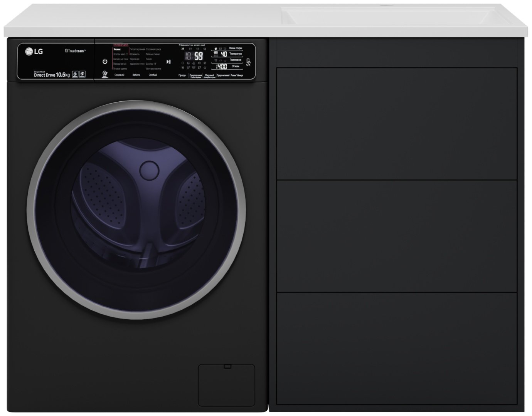
Task: Open the drain filter cover panel
Action: [x=226, y=385]
